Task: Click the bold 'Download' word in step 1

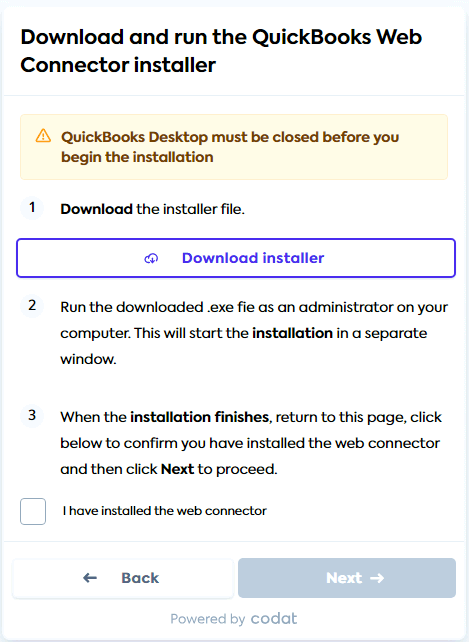Action: [97, 209]
